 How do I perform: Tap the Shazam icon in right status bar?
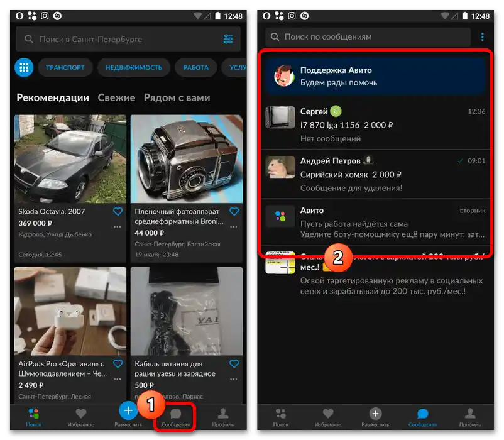[304, 16]
